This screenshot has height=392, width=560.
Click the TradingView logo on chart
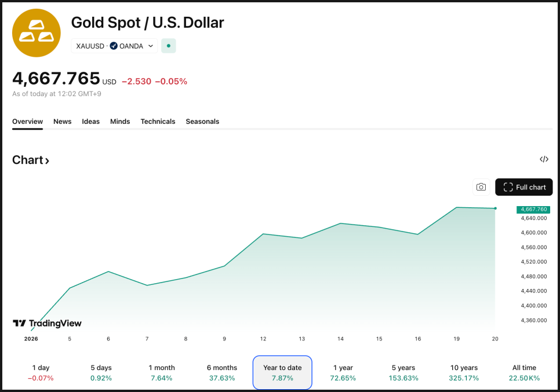tap(47, 323)
